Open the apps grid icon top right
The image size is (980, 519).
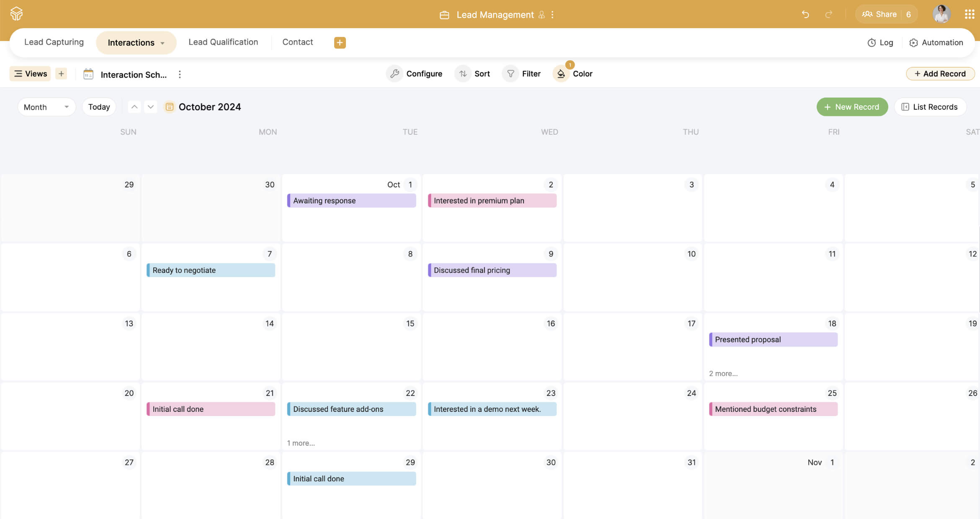coord(970,14)
